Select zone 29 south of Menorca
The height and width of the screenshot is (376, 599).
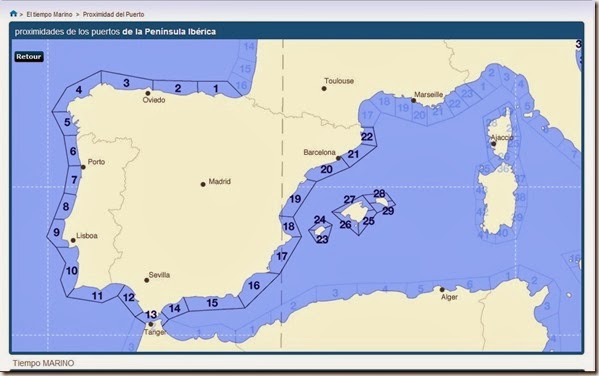388,211
